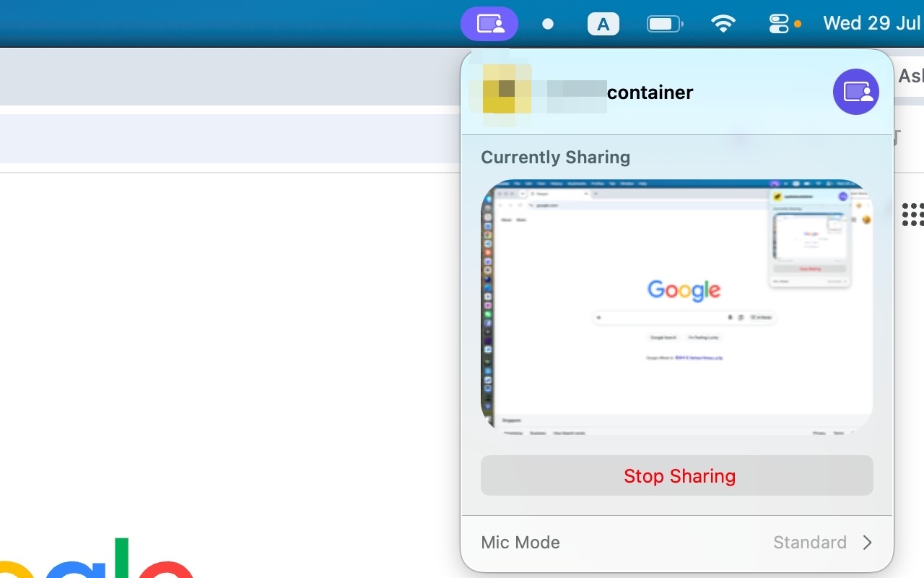Image resolution: width=924 pixels, height=578 pixels.
Task: Check the battery status icon
Action: coord(665,25)
